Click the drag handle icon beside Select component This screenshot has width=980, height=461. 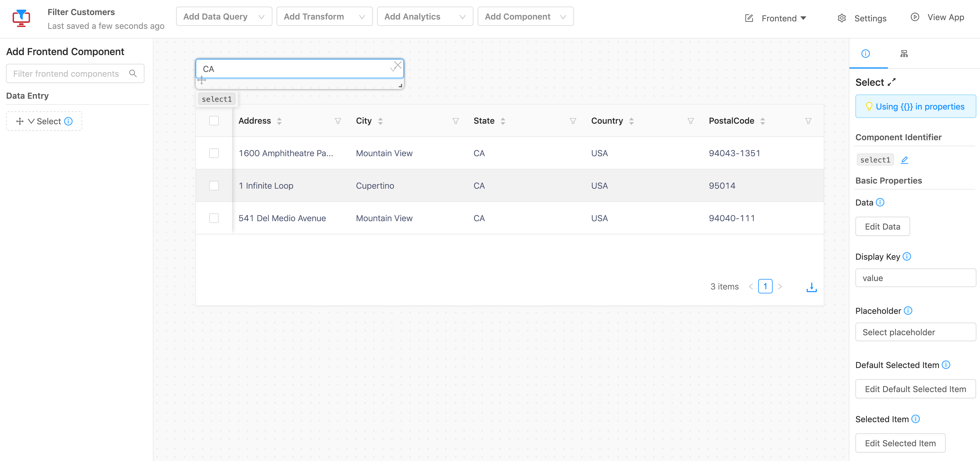tap(20, 121)
